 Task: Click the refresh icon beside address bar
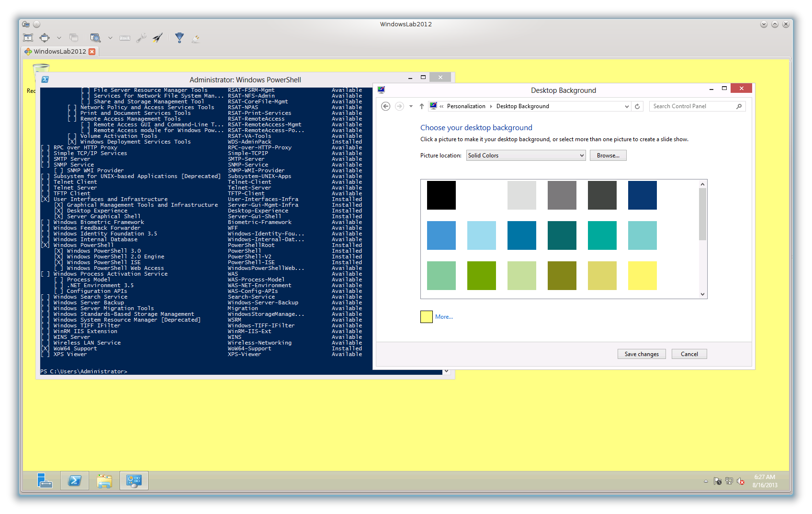pos(637,106)
